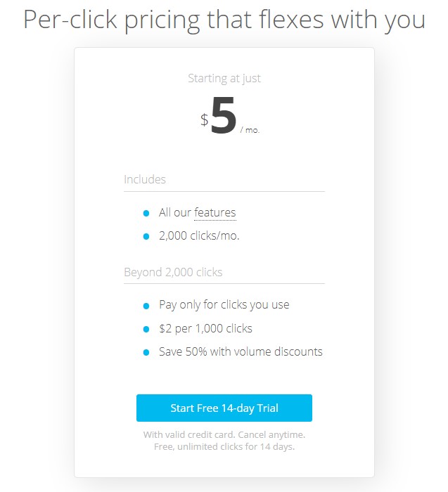Click the Start Free 14-day Trial button

224,408
